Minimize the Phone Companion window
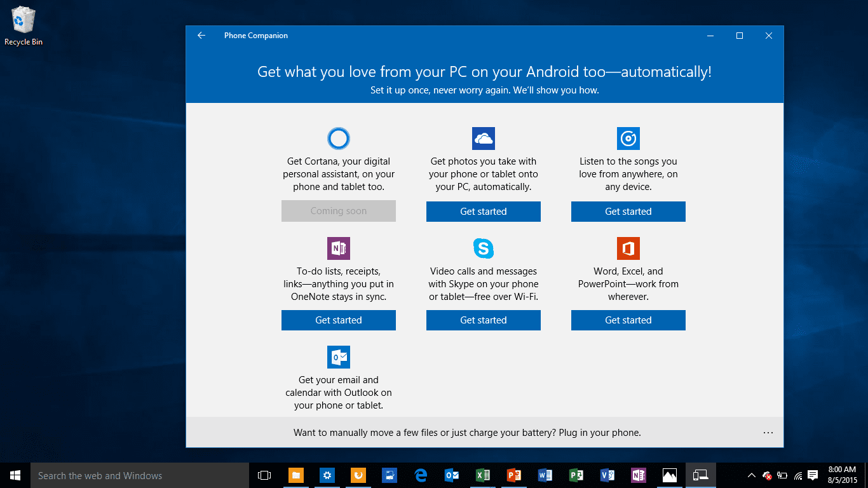Viewport: 868px width, 488px height. click(x=710, y=36)
